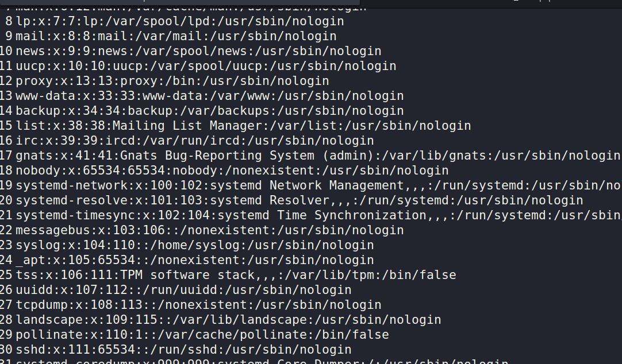Screen dimensions: 622x364
Task: Click the irc user entry line
Action: click(x=194, y=141)
